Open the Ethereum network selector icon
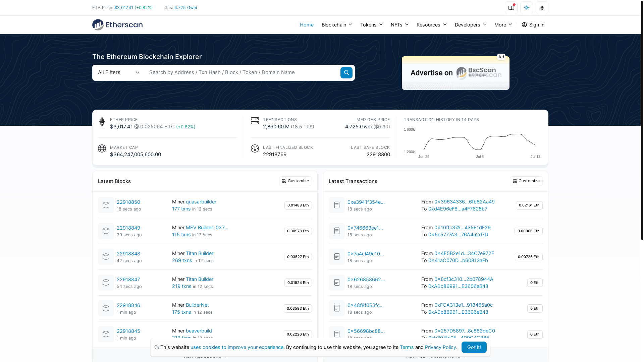The image size is (644, 362). (542, 8)
